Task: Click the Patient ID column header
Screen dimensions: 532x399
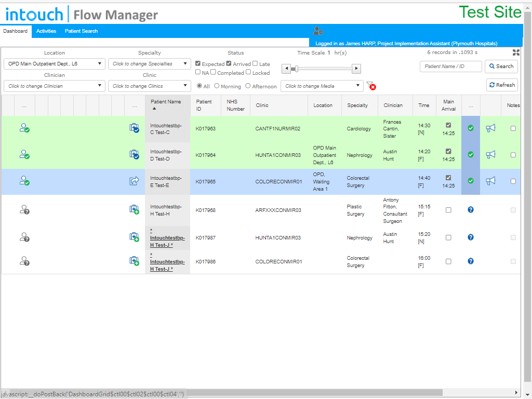Action: point(204,105)
